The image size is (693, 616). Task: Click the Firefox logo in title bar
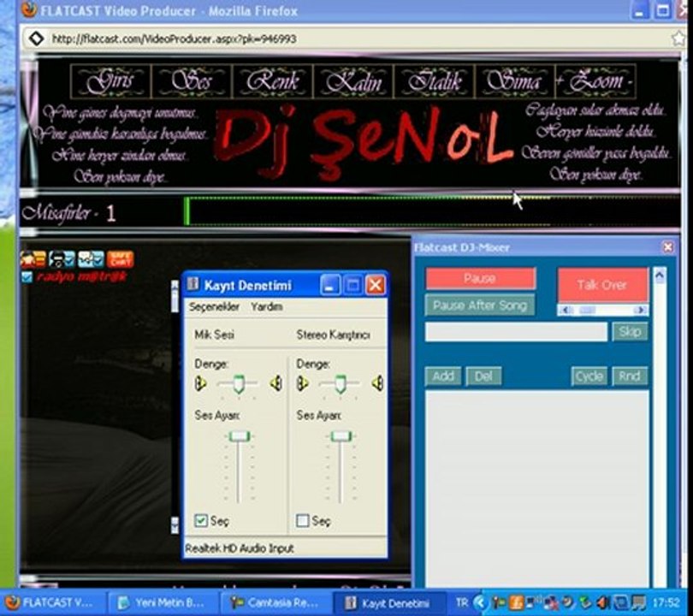(29, 9)
